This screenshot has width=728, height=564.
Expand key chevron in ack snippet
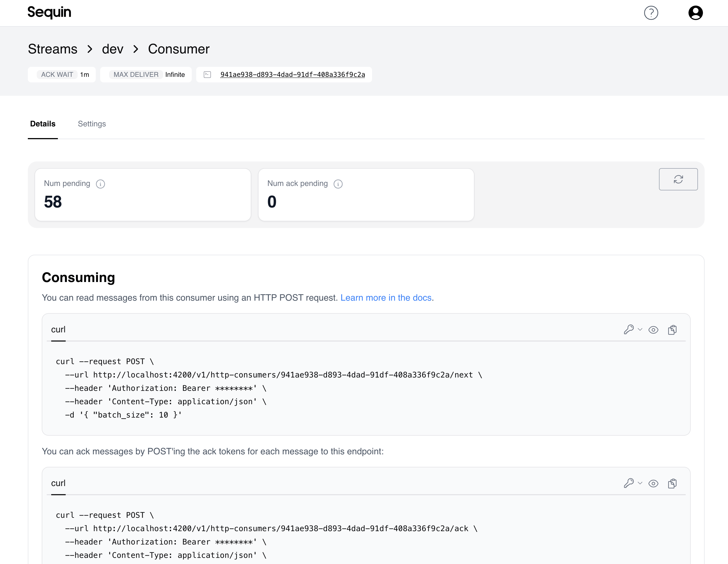point(640,483)
